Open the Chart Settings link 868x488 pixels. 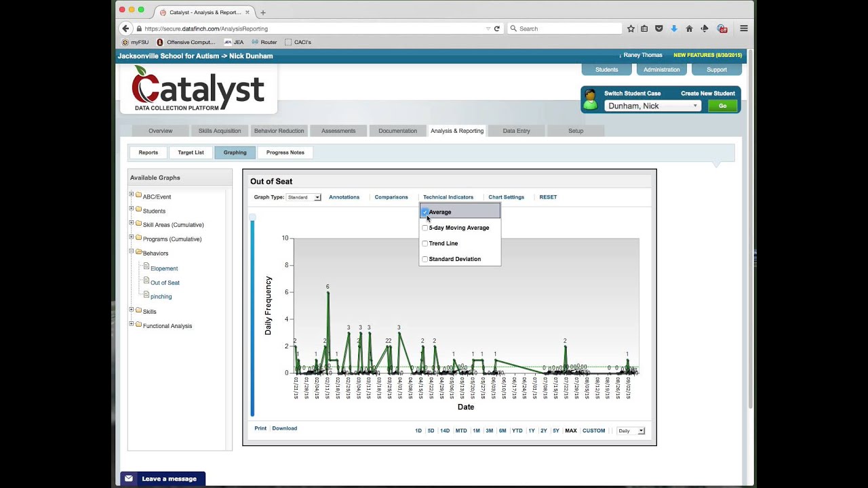coord(507,197)
